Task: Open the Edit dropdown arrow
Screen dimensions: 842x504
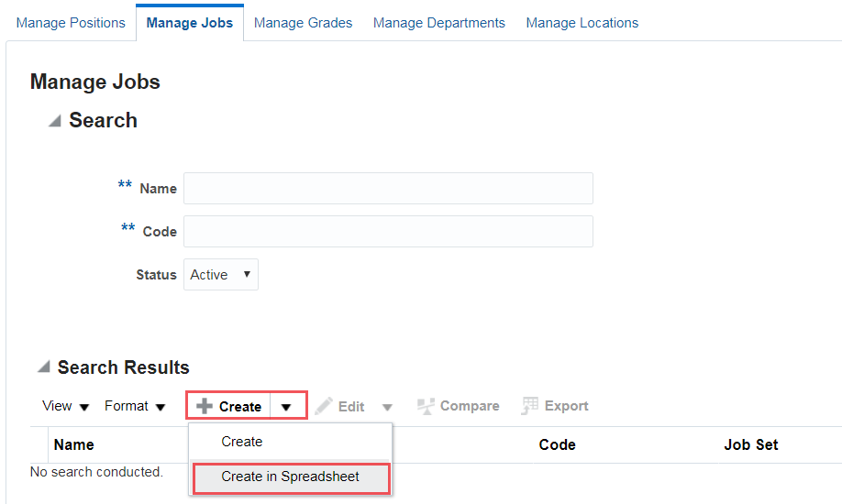Action: click(x=387, y=408)
